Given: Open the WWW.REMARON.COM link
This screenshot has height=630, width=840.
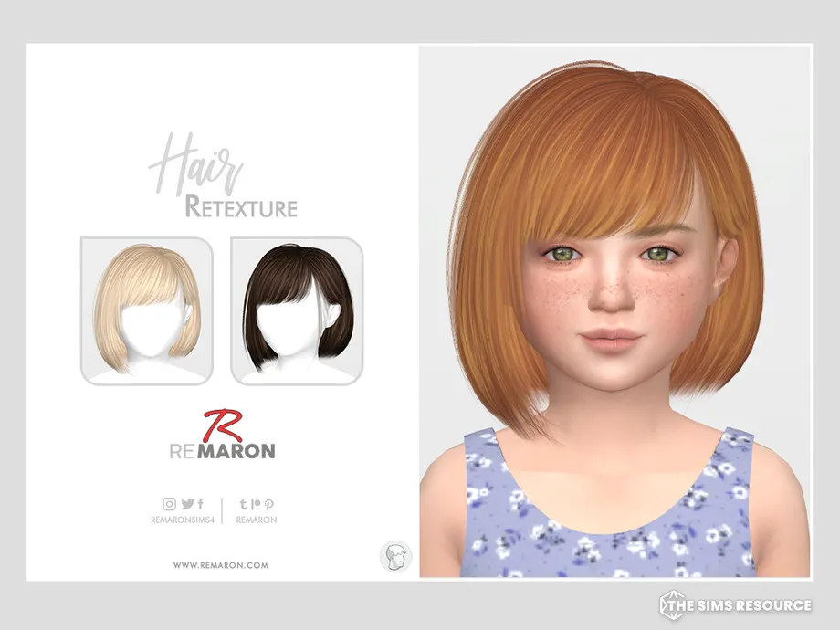Looking at the screenshot, I should 222,565.
